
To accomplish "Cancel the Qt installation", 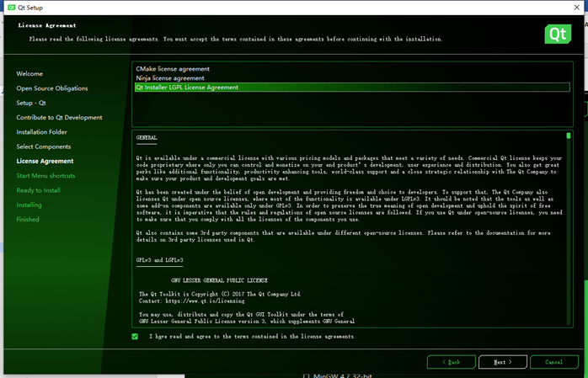I will coord(553,362).
